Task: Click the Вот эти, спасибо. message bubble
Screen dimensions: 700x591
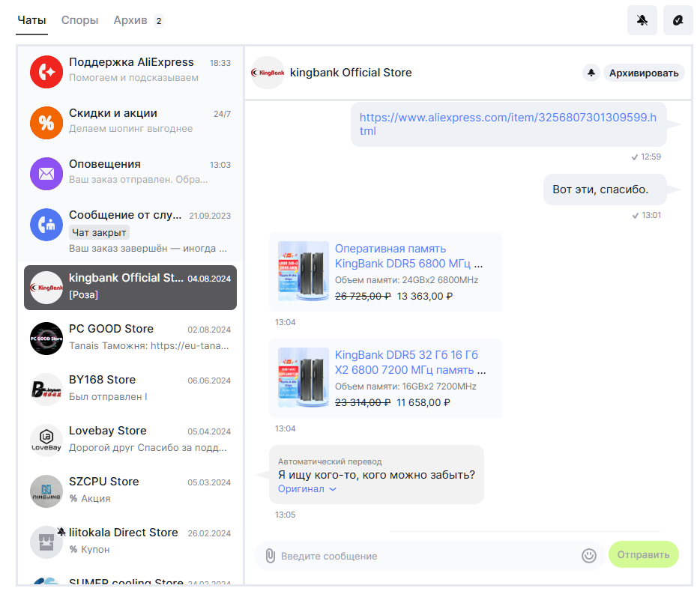Action: [x=605, y=190]
